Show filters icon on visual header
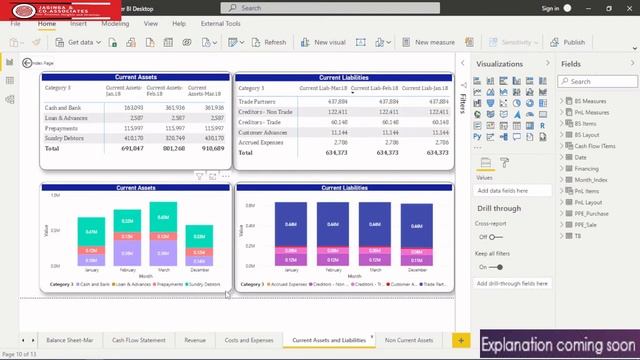 click(199, 176)
